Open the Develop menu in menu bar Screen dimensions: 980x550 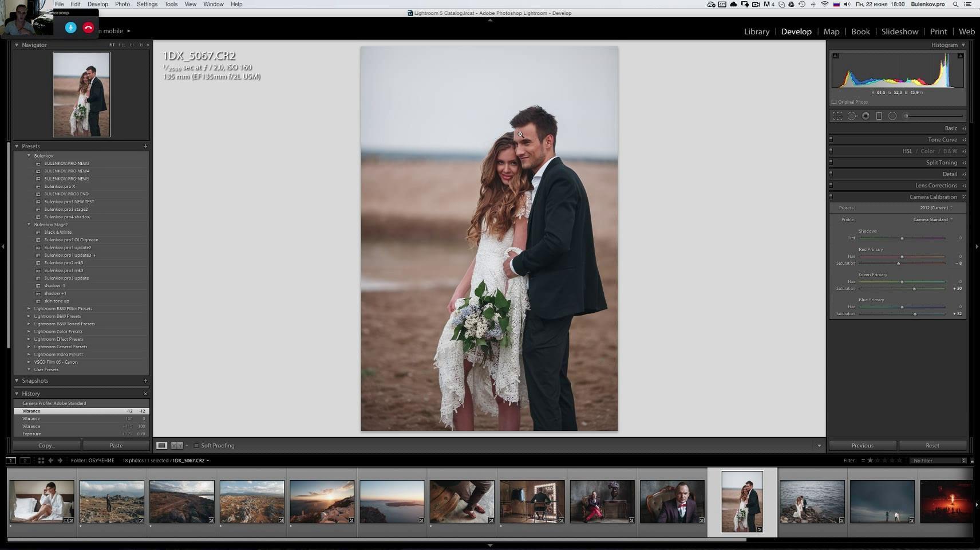[98, 4]
